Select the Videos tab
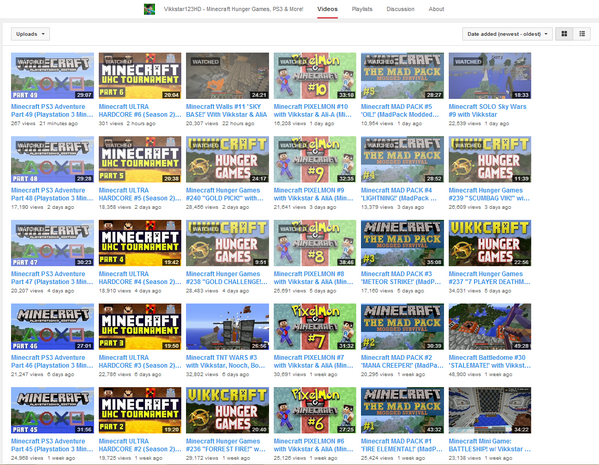 point(327,9)
